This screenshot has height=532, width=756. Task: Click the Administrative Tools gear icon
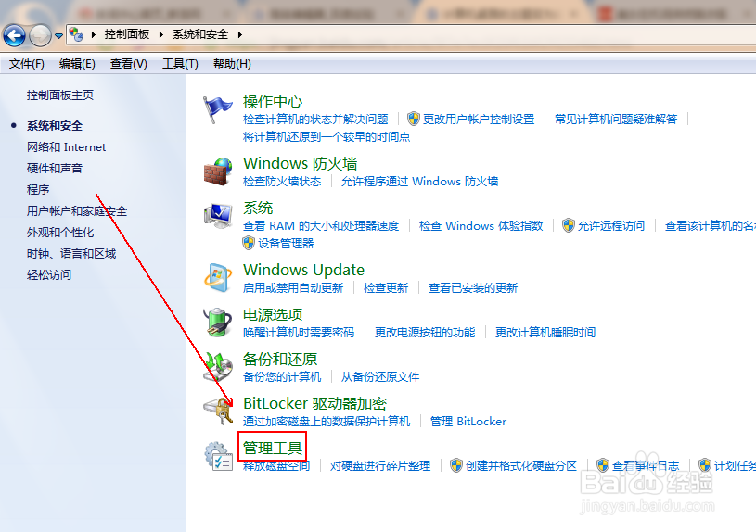coord(218,456)
